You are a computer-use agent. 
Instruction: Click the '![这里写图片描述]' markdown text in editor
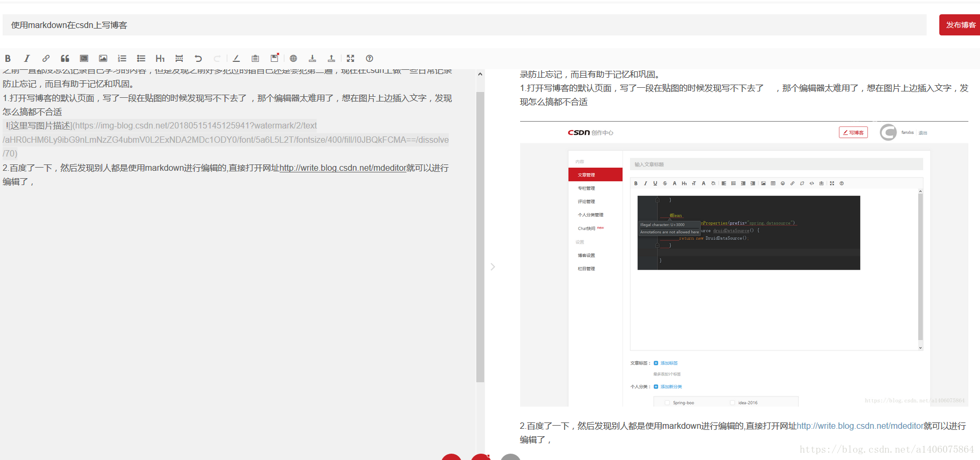(39, 126)
